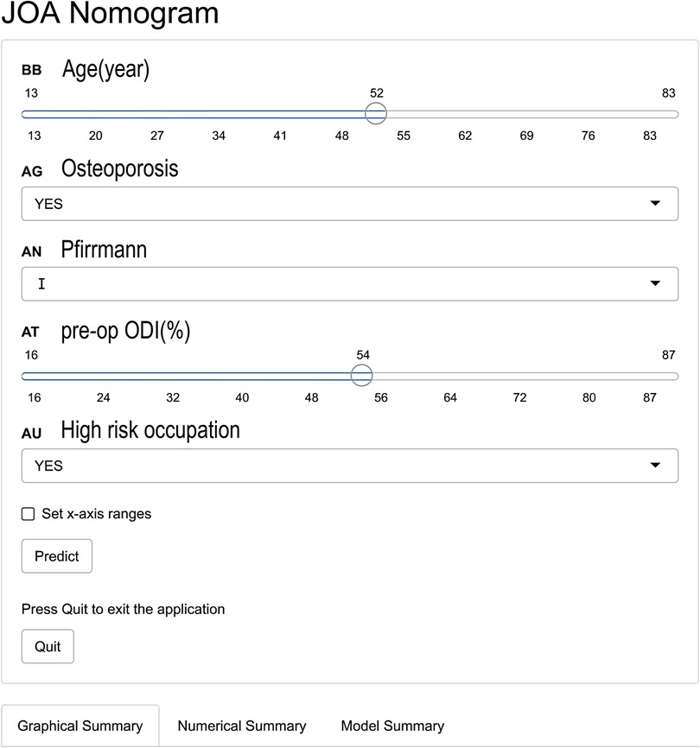
Task: Switch to the Numerical Summary tab
Action: pyautogui.click(x=241, y=726)
